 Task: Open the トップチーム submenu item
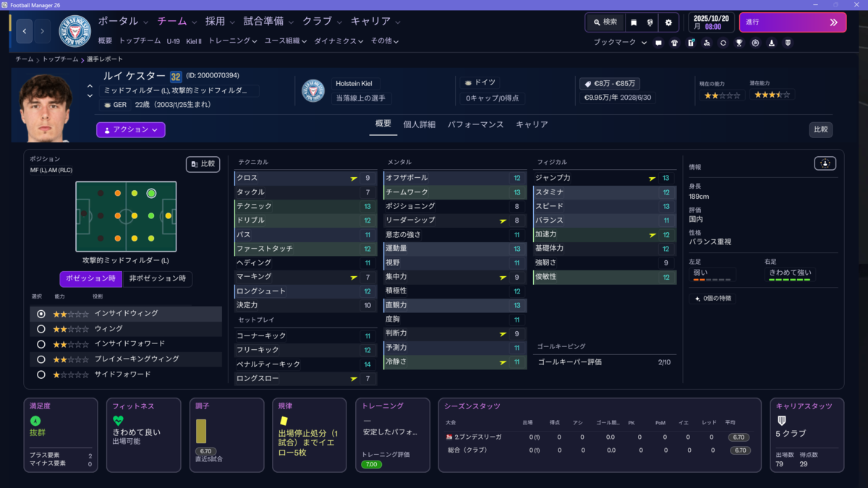(x=139, y=41)
